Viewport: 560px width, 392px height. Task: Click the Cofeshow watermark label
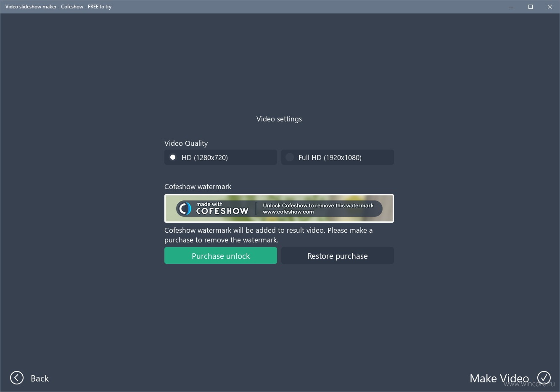pos(198,187)
